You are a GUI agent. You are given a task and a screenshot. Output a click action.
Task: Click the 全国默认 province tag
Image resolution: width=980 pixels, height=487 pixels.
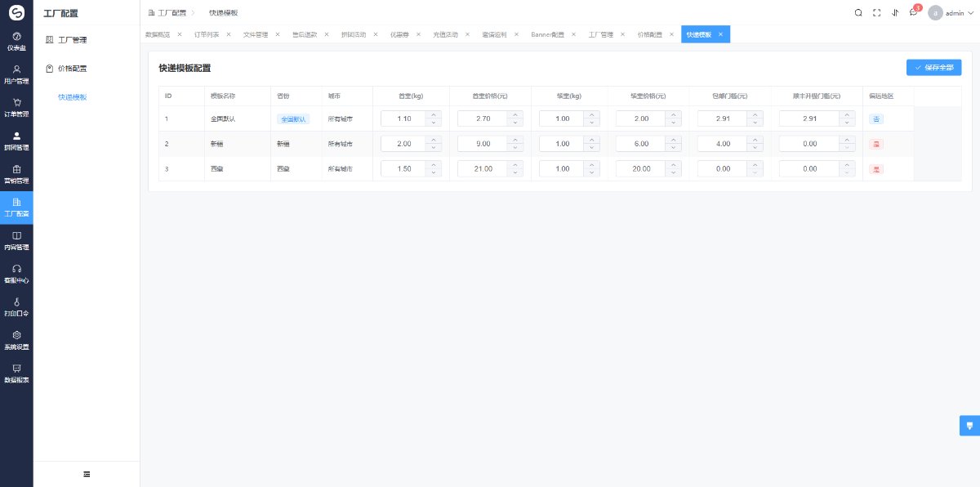coord(293,118)
